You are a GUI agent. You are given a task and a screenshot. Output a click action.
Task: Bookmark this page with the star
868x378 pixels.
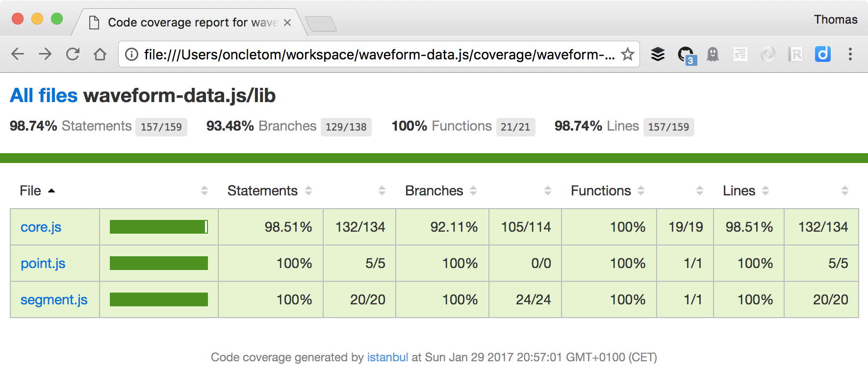click(x=627, y=54)
